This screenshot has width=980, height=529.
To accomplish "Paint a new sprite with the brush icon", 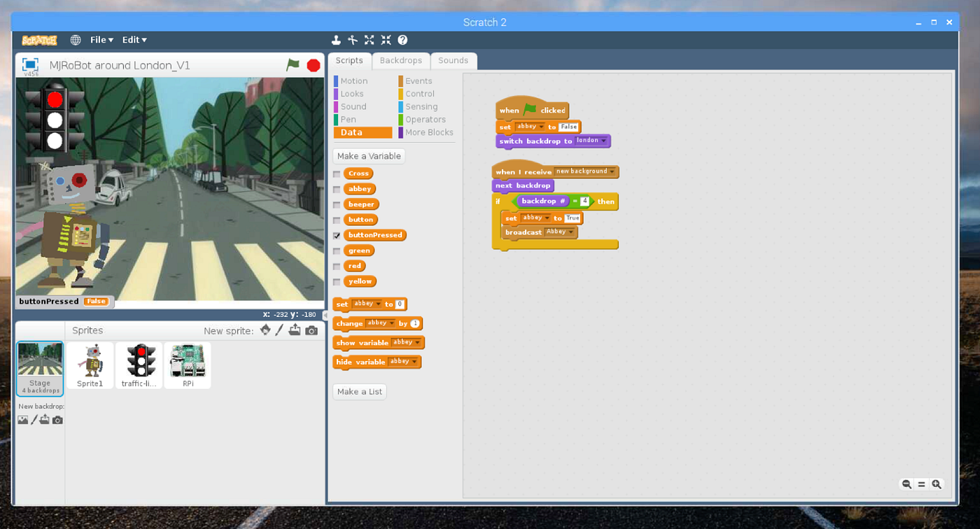I will [x=279, y=330].
